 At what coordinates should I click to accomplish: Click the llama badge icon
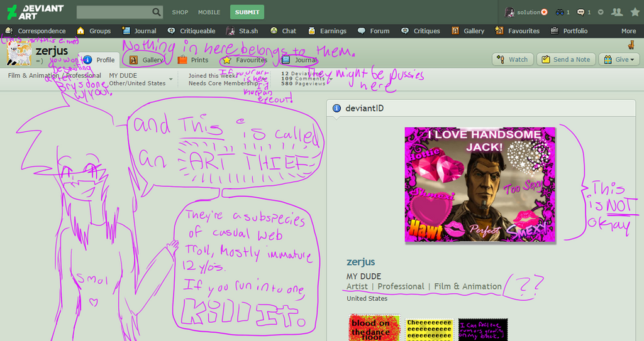pos(631,45)
